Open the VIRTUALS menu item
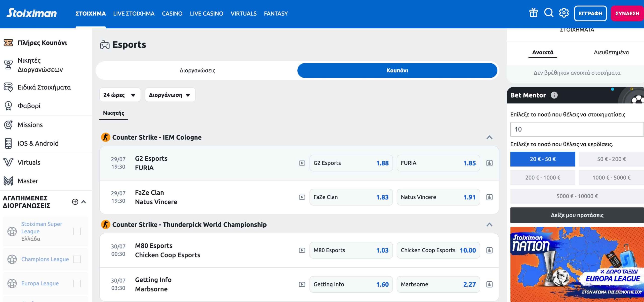 [x=244, y=14]
